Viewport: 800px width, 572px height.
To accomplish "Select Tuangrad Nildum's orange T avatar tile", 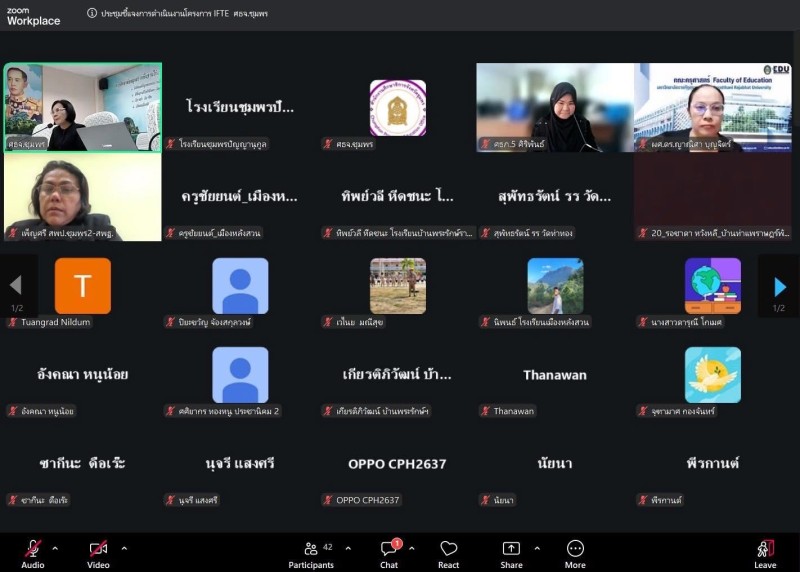I will (83, 286).
